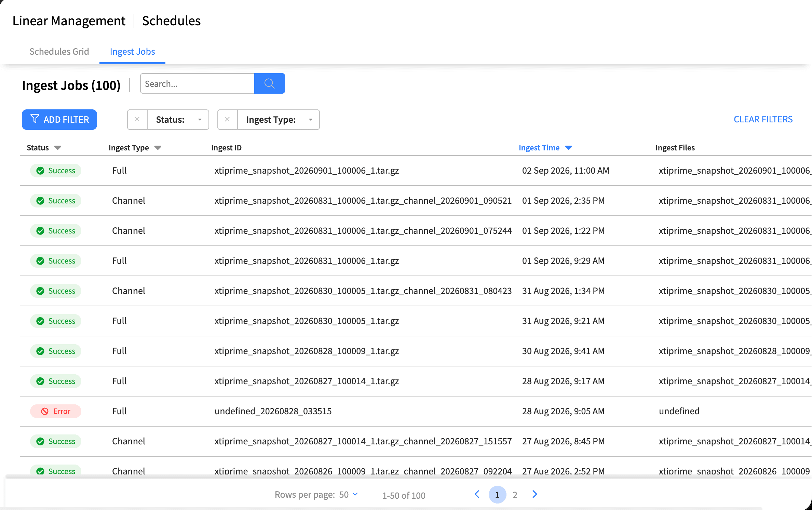Click the magnifier search button
Image resolution: width=812 pixels, height=510 pixels.
(x=269, y=83)
